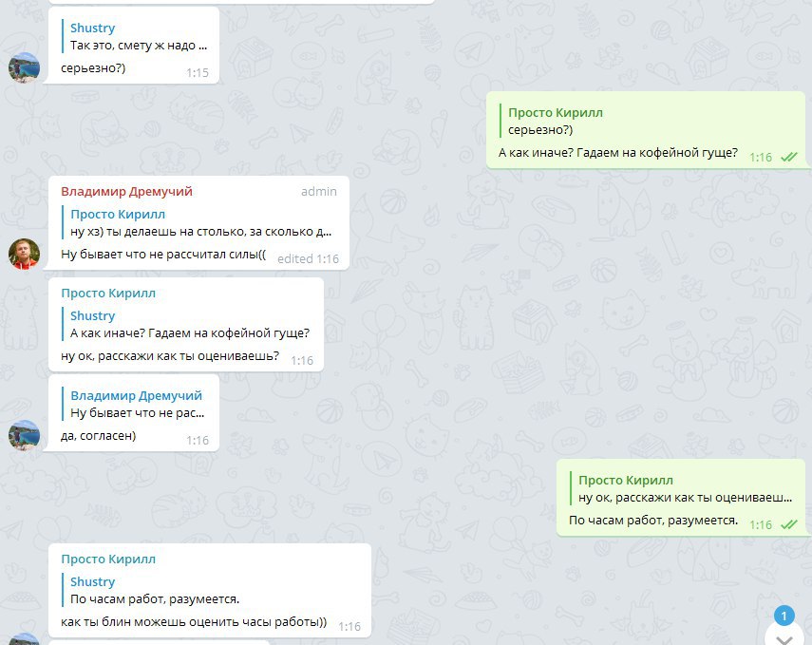Click the 'edited 1:16' timestamp
The width and height of the screenshot is (812, 645).
click(x=308, y=258)
